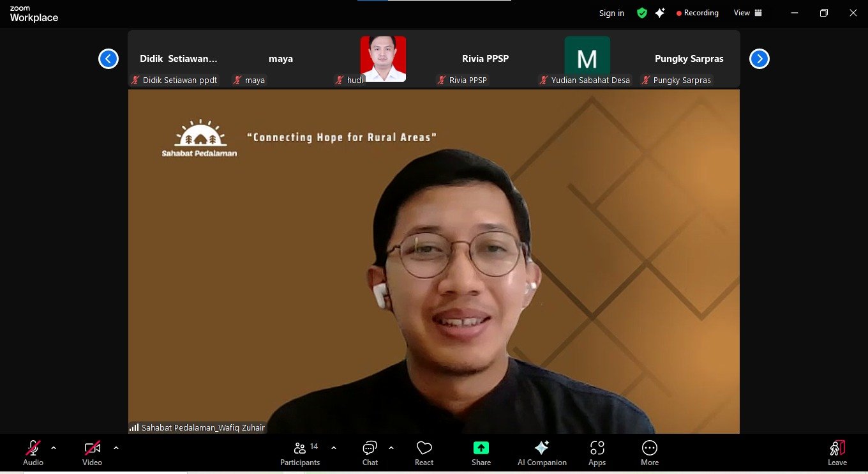Click the Zoom Workplace logo

pyautogui.click(x=34, y=14)
